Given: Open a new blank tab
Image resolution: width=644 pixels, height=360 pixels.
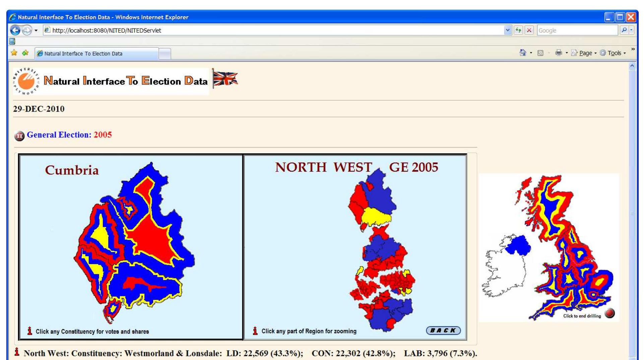Looking at the screenshot, I should [x=165, y=54].
